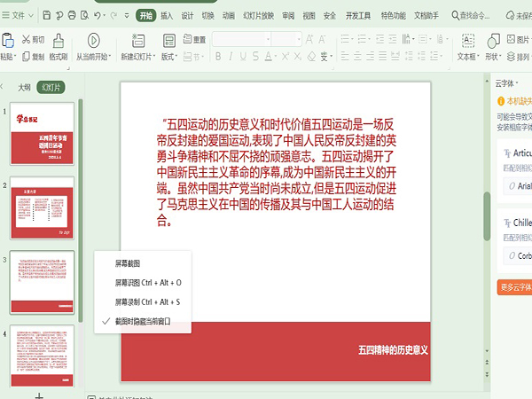The width and height of the screenshot is (532, 399).
Task: Open the 幻灯片放映 tab
Action: coord(259,15)
